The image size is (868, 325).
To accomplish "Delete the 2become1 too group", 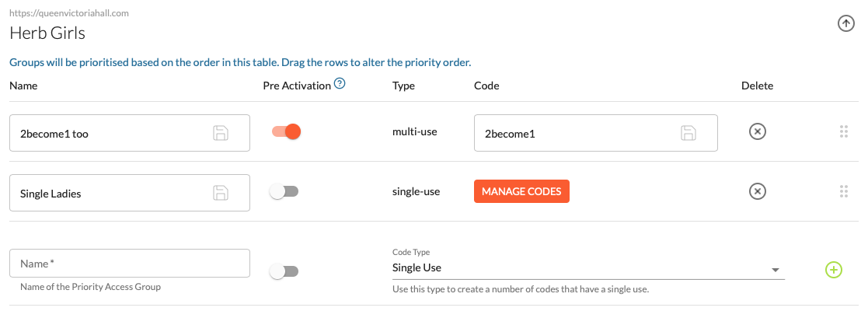I will pos(757,132).
